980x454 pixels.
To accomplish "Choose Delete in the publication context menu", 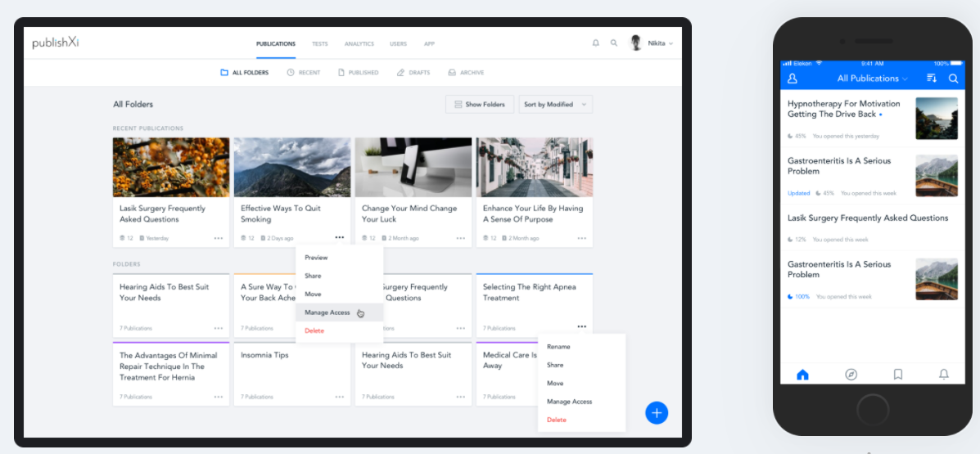I will click(x=340, y=330).
